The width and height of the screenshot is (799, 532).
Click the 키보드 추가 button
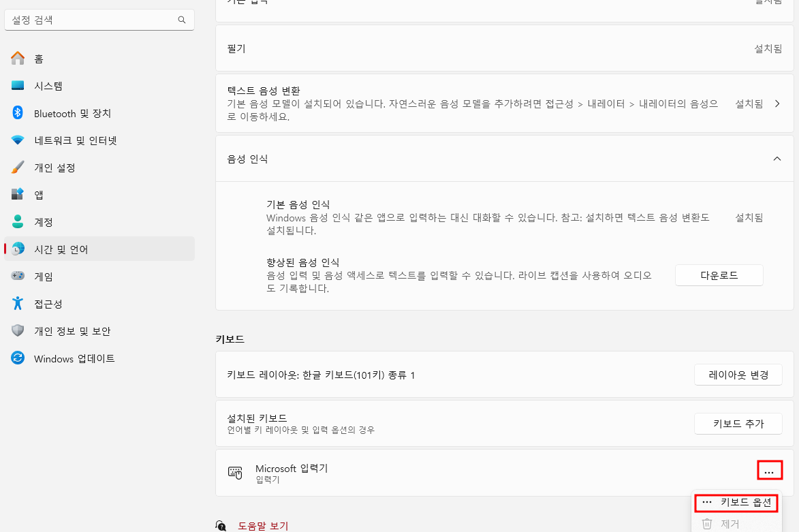tap(738, 423)
